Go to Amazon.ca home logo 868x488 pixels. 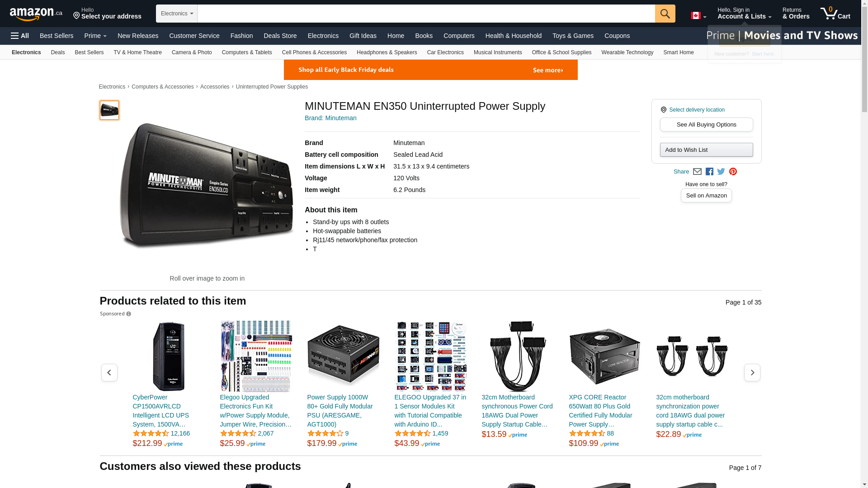coord(36,14)
